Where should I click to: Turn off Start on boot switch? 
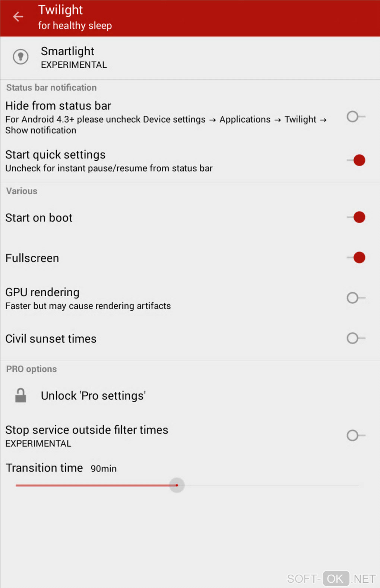(x=356, y=217)
